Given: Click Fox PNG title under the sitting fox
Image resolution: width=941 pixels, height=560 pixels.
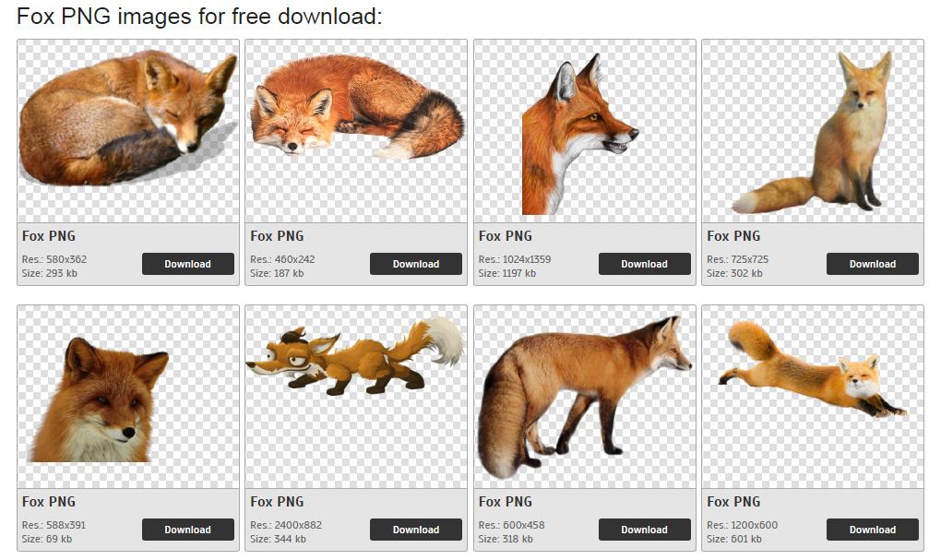Looking at the screenshot, I should (733, 236).
